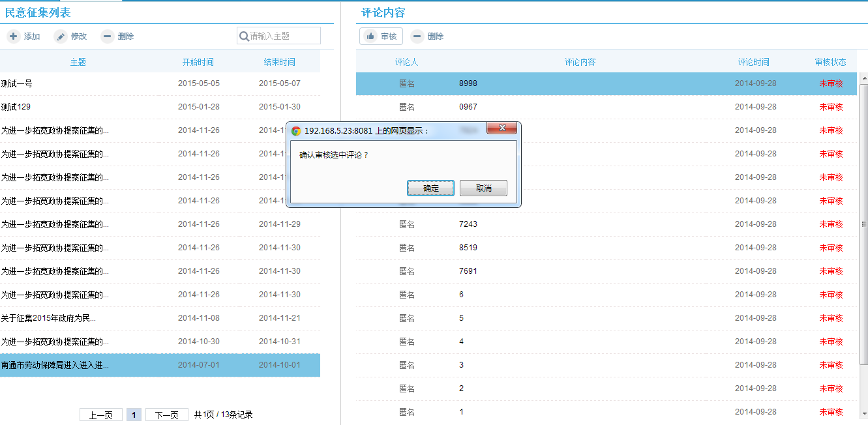The height and width of the screenshot is (425, 868).
Task: Click the minus icon next to comment-panel 删除
Action: pos(417,37)
